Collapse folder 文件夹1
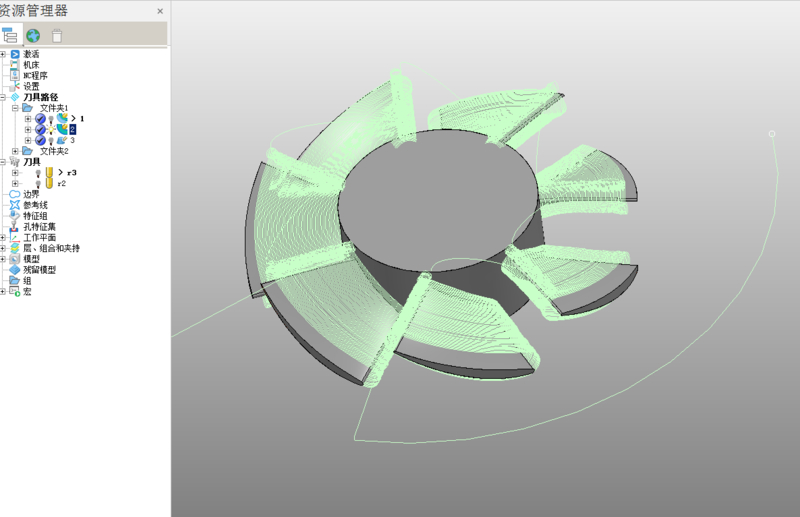This screenshot has width=800, height=517. pyautogui.click(x=15, y=108)
